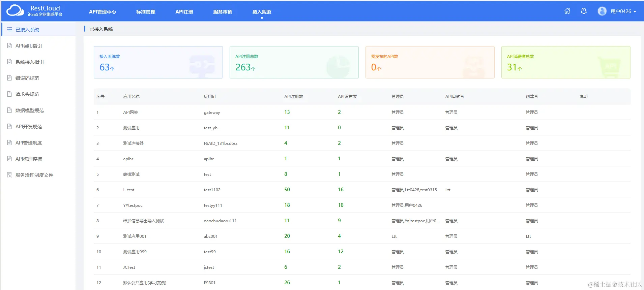
Task: Click the RestCloud cloud logo
Action: [x=15, y=11]
